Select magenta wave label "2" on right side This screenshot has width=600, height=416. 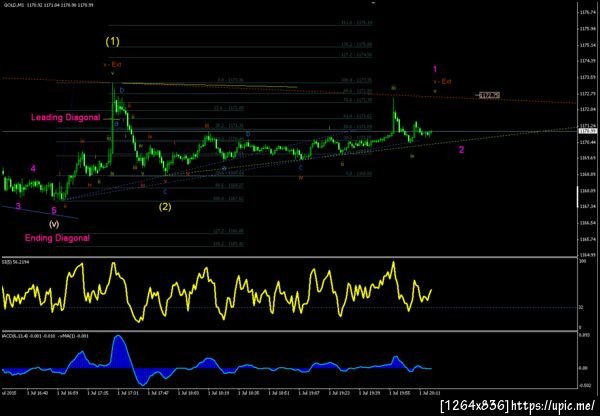(x=461, y=150)
